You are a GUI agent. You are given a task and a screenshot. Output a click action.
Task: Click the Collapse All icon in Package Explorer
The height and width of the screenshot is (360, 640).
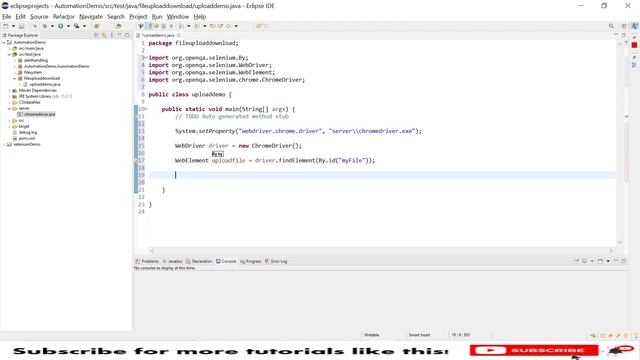tap(96, 35)
